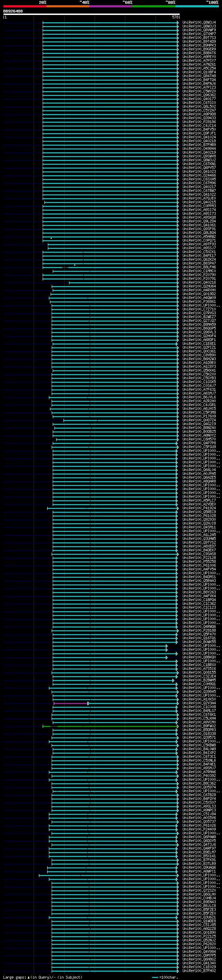Click the purple ~60% identity legend segment
The height and width of the screenshot is (980, 222).
pyautogui.click(x=111, y=6)
